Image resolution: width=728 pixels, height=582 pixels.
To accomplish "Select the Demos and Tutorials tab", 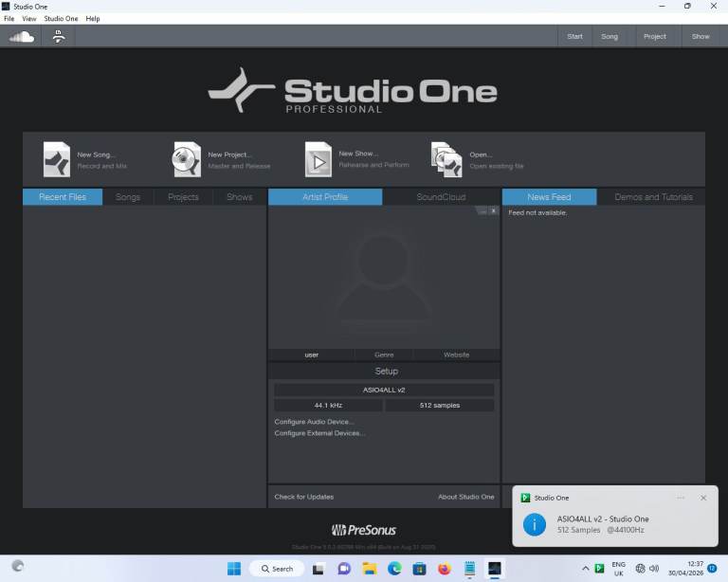I will click(x=653, y=197).
